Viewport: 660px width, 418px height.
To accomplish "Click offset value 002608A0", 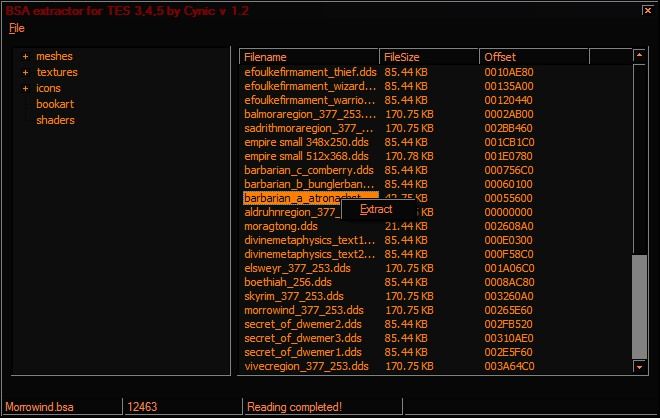I will point(509,226).
